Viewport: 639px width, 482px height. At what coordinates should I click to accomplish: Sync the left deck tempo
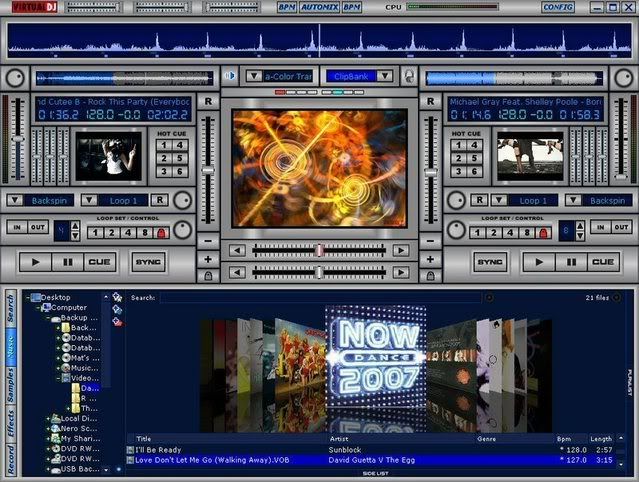(x=148, y=262)
